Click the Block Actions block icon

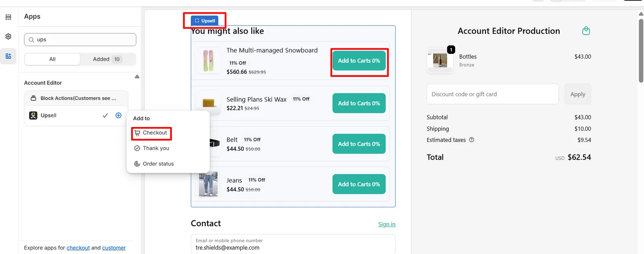[x=33, y=98]
